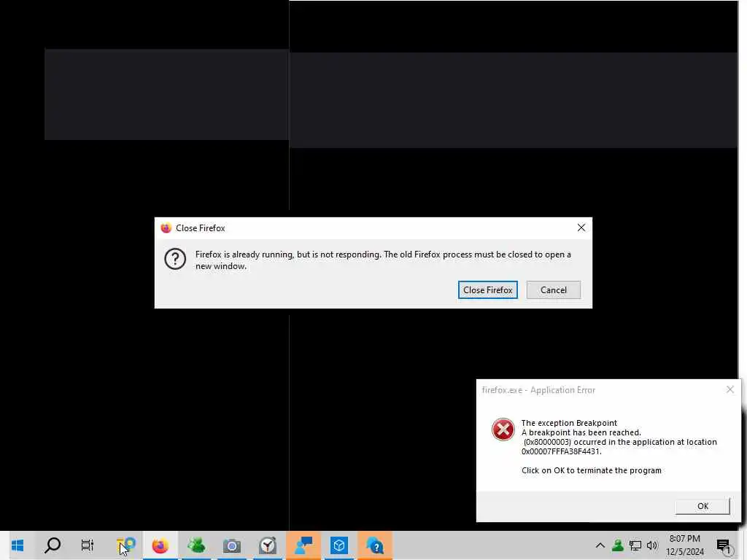Click the "The exception Breakpoint" text line
This screenshot has width=747, height=560.
[x=569, y=423]
